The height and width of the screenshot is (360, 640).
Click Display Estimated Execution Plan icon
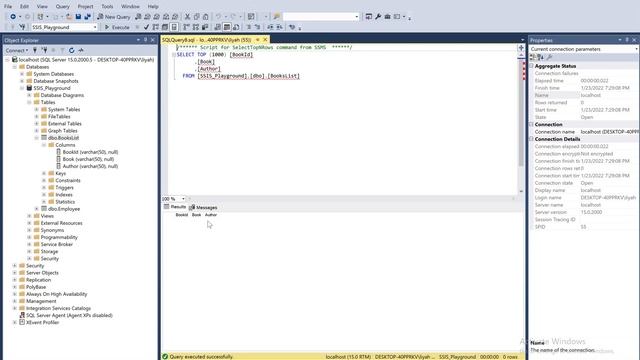coord(156,27)
